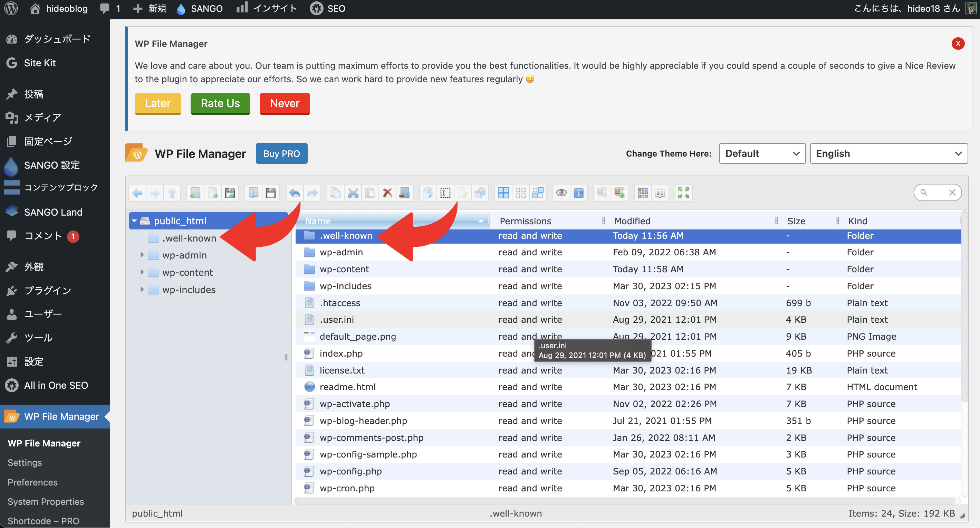Redo the file operation
Viewport: 980px width, 528px height.
click(312, 193)
